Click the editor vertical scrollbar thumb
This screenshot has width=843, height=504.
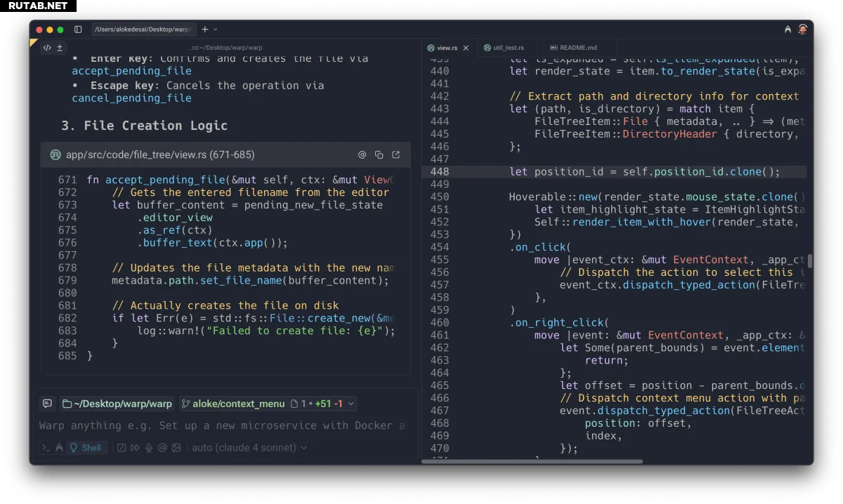(810, 261)
